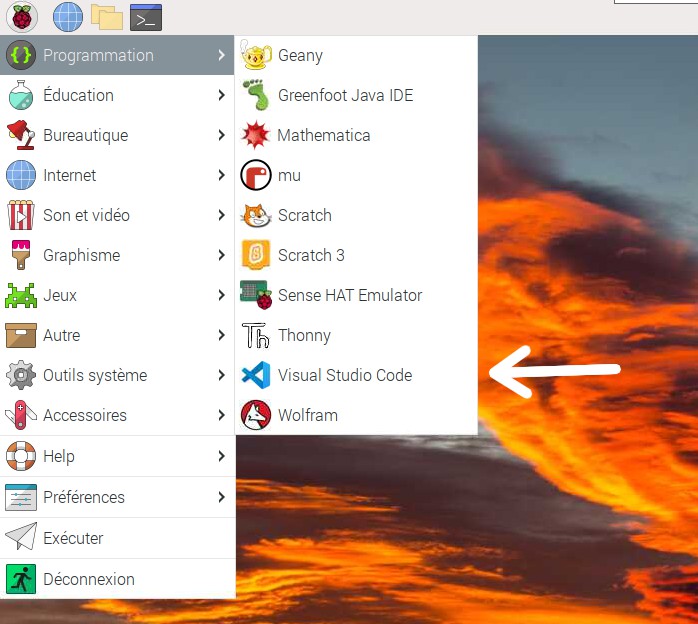Launch Mathematica from the submenu
The width and height of the screenshot is (698, 624).
(x=357, y=135)
